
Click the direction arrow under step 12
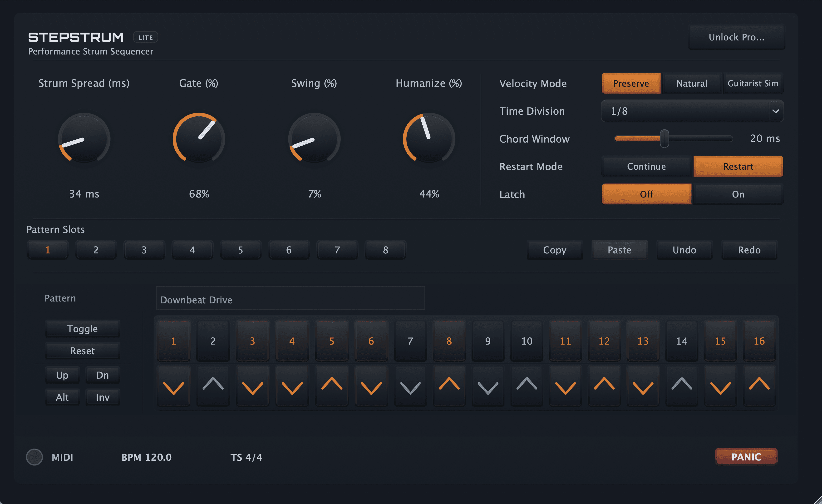pyautogui.click(x=604, y=386)
